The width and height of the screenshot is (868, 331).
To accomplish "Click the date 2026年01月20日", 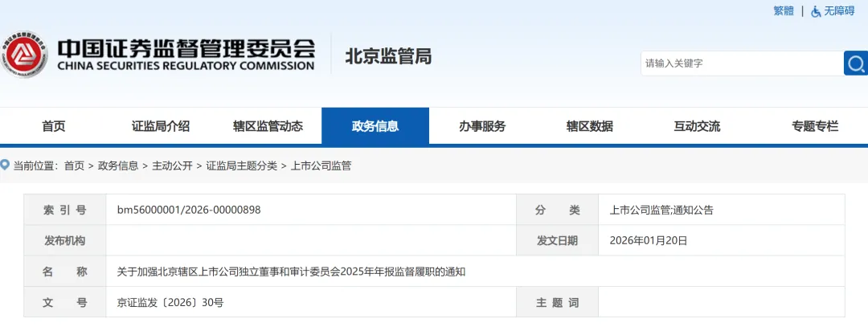I will click(649, 240).
